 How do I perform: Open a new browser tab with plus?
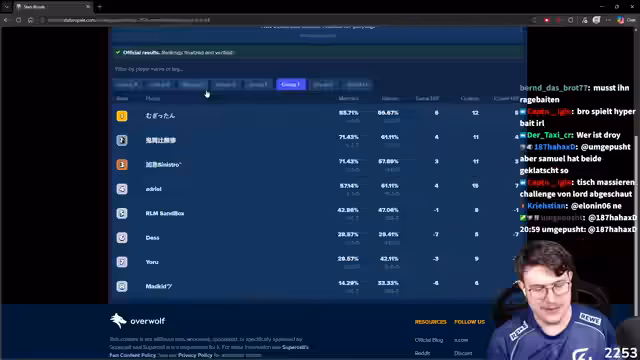point(100,7)
